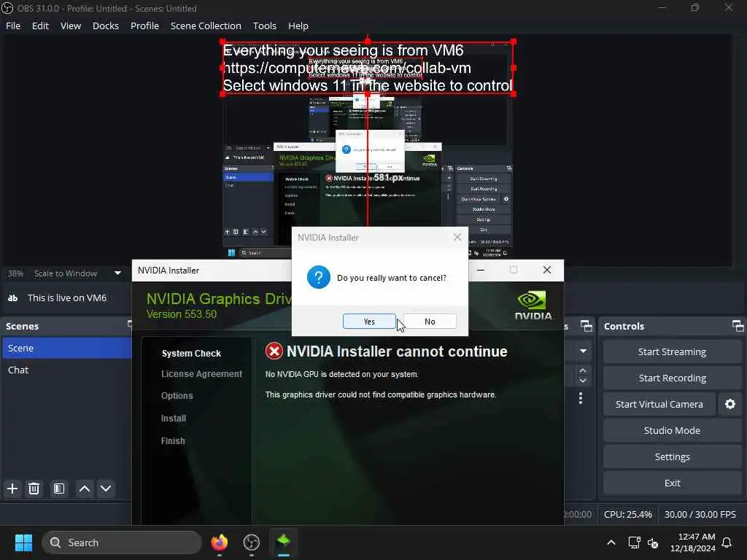
Task: Click the Windows Start button
Action: (23, 542)
